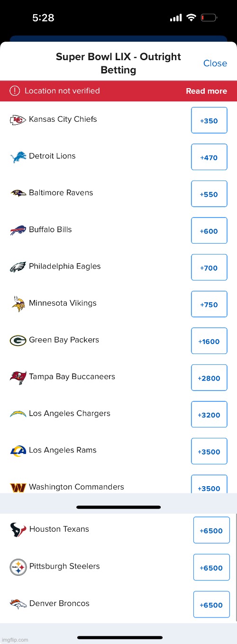Tap the Green Bay Packers logo
This screenshot has height=644, width=237.
[x=18, y=340]
